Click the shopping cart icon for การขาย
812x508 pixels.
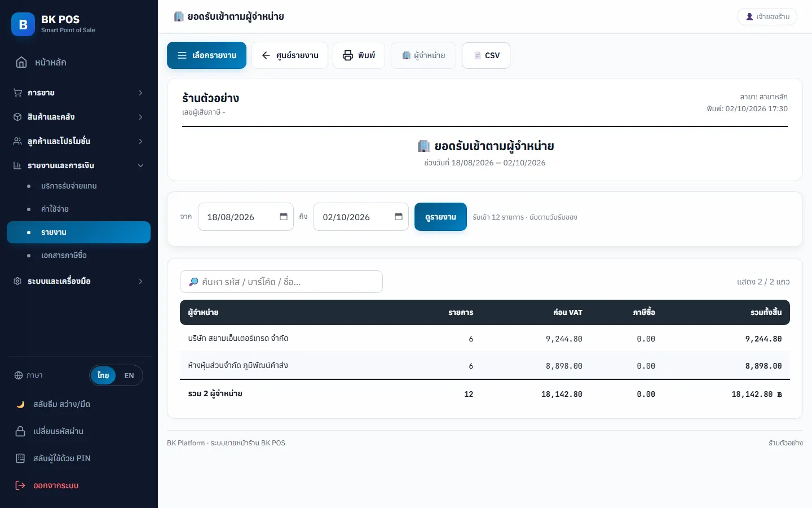pos(17,93)
